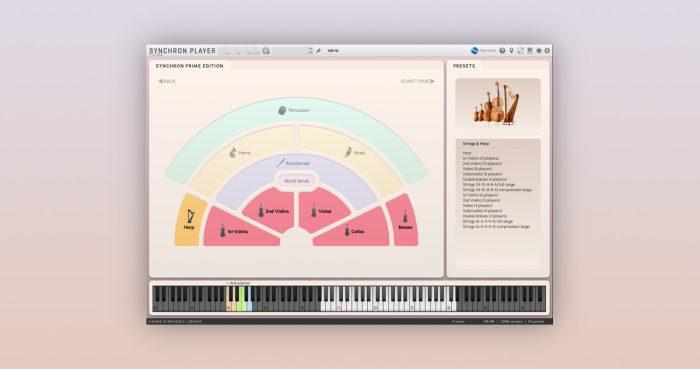700x369 pixels.
Task: Click the round dark icon beside the gear
Action: click(539, 51)
